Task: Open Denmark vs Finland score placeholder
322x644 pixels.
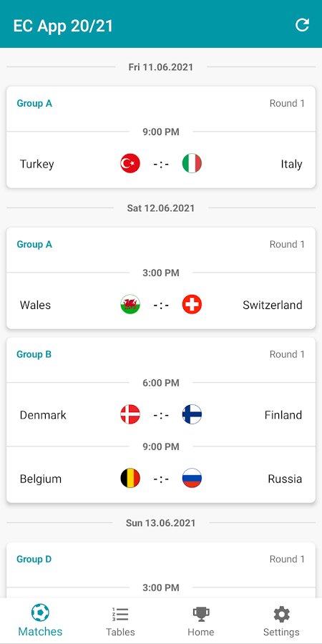Action: 161,415
